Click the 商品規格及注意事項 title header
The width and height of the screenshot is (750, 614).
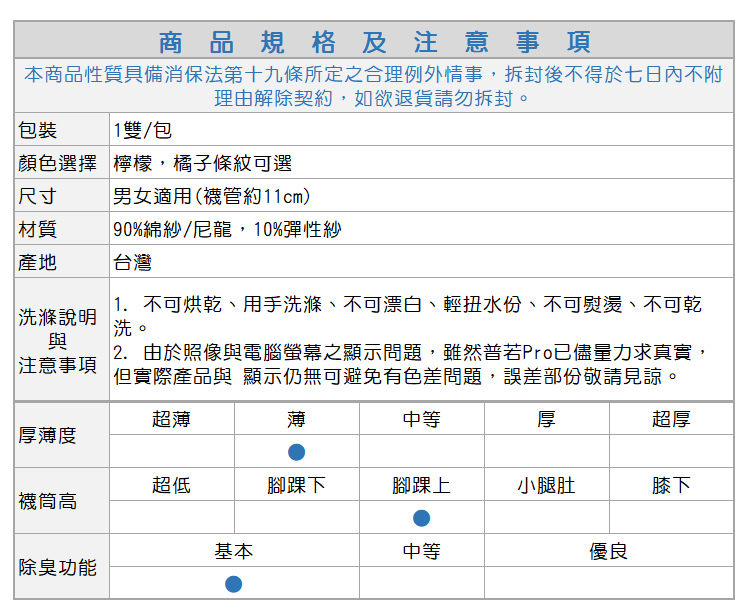[375, 42]
